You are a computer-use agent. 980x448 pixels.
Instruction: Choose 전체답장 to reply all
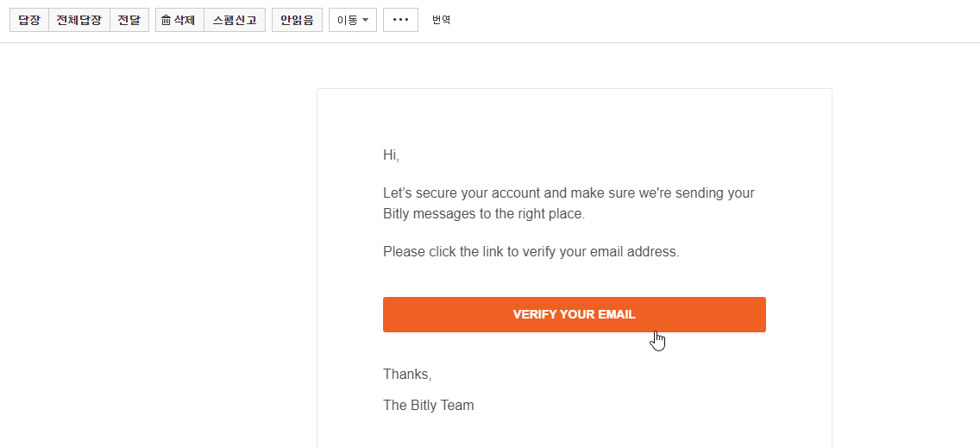click(x=79, y=20)
